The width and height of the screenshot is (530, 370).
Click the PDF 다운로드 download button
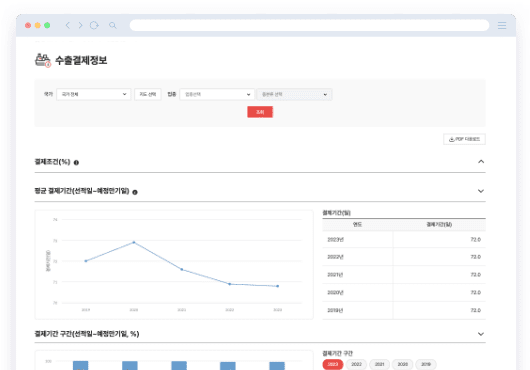pyautogui.click(x=464, y=139)
